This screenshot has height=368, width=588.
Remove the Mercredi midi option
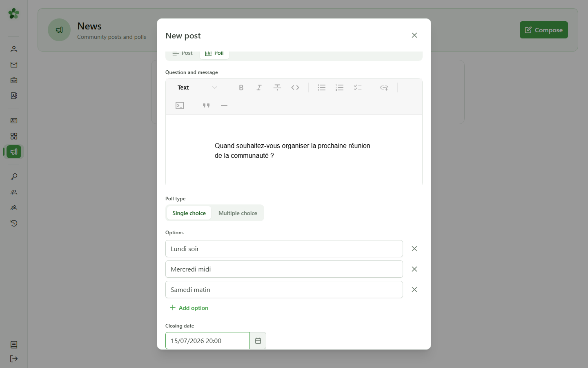[x=414, y=269]
